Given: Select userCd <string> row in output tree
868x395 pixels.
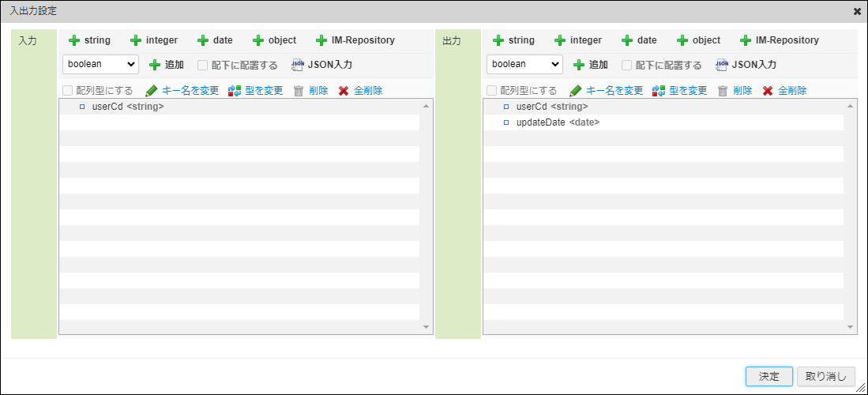Looking at the screenshot, I should point(663,107).
